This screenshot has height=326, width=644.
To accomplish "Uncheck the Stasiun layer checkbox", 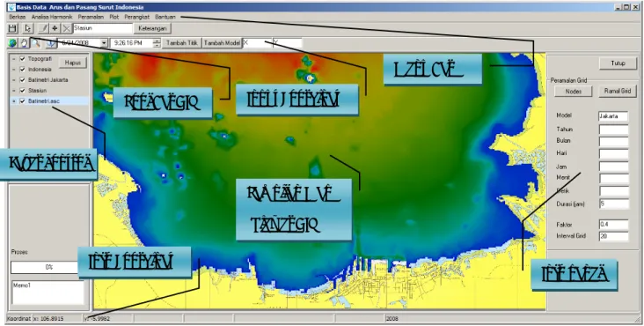I will (23, 90).
